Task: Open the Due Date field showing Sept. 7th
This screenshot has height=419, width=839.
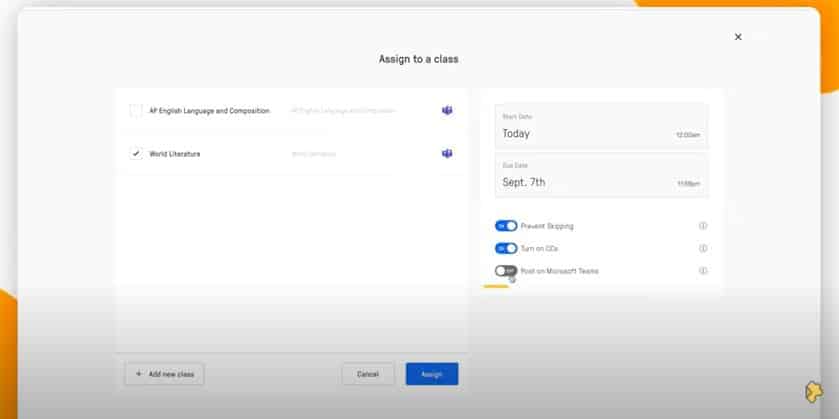Action: (601, 176)
